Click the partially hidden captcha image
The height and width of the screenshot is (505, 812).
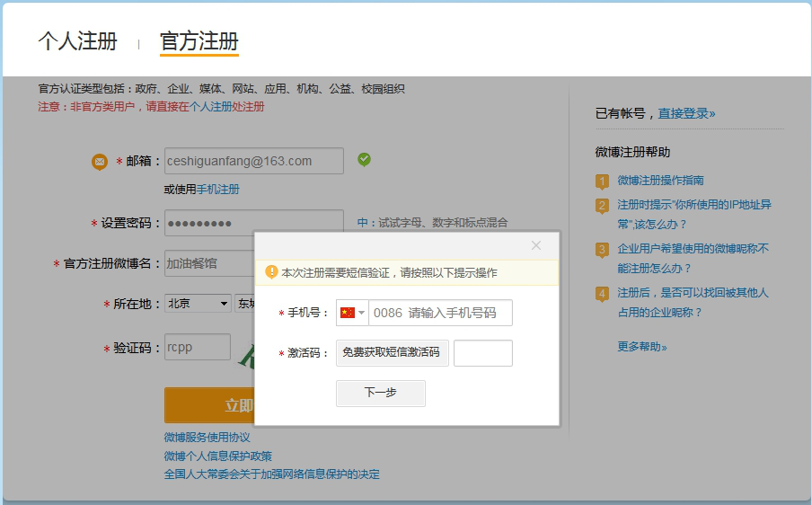pyautogui.click(x=246, y=355)
